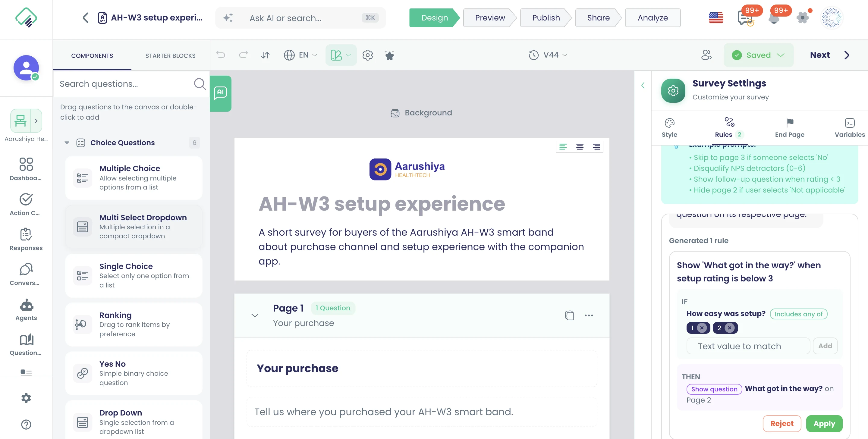Screen dimensions: 868x439
Task: Remove value 2 chip from rule
Action: (x=729, y=328)
